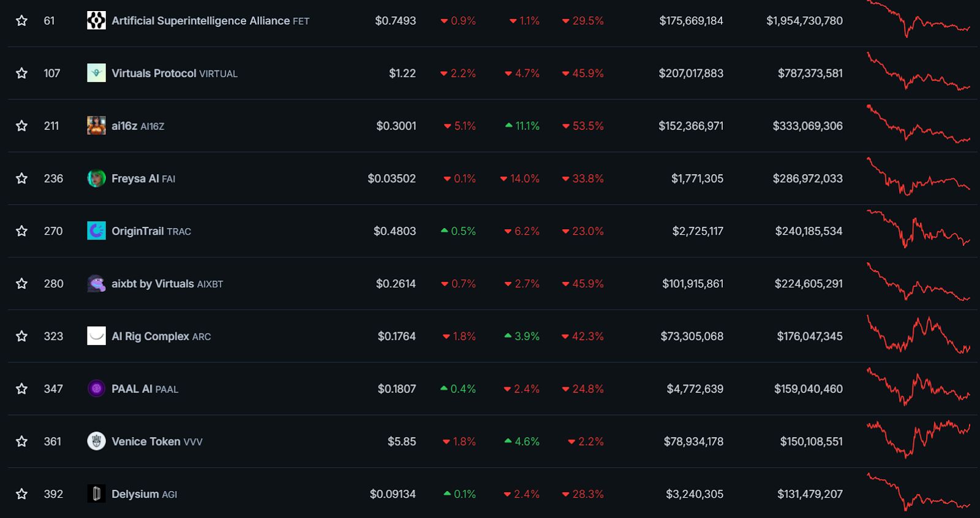
Task: Open aixbt by Virtuals details
Action: click(x=167, y=284)
